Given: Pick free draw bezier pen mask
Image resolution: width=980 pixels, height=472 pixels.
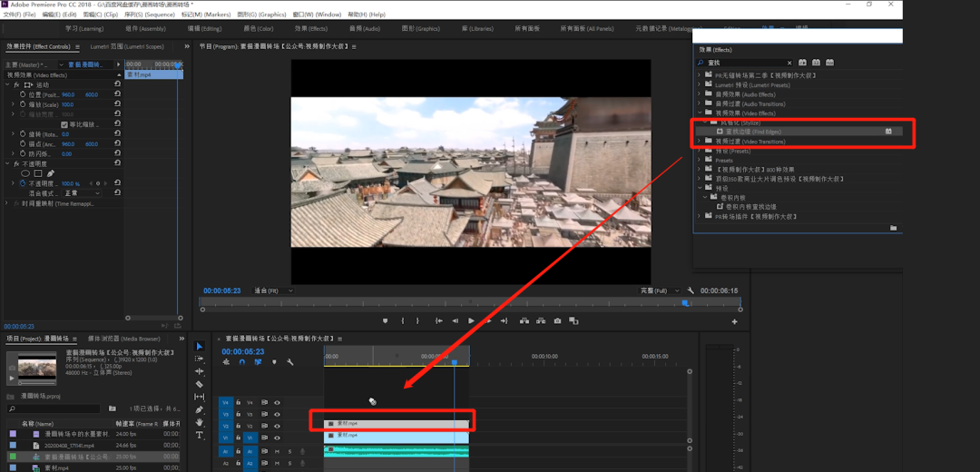Looking at the screenshot, I should (51, 173).
